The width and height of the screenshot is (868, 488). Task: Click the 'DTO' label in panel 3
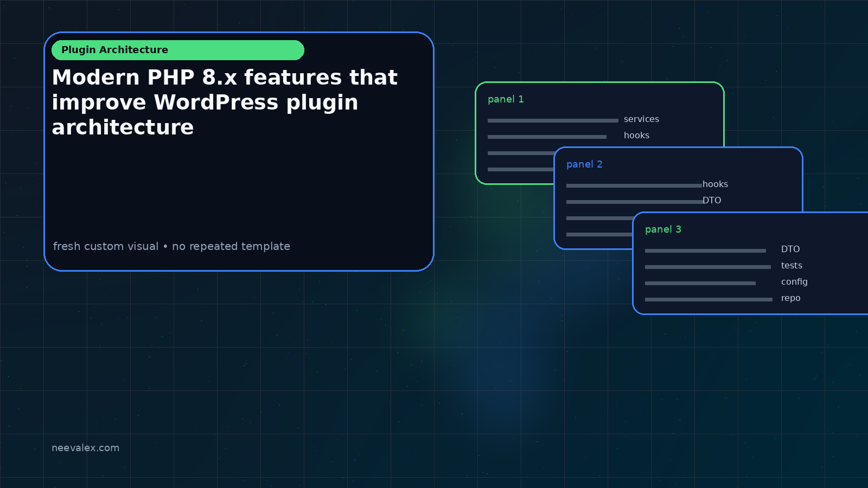coord(790,249)
